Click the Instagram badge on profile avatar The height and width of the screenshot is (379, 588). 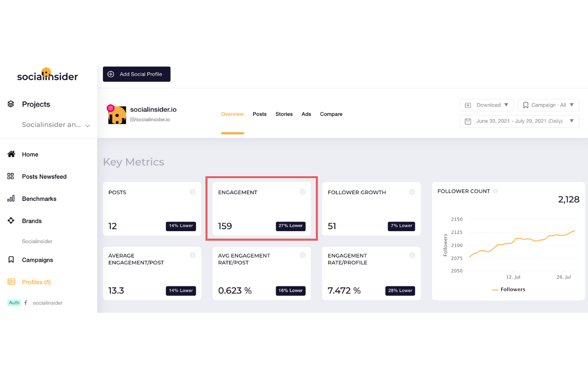110,108
